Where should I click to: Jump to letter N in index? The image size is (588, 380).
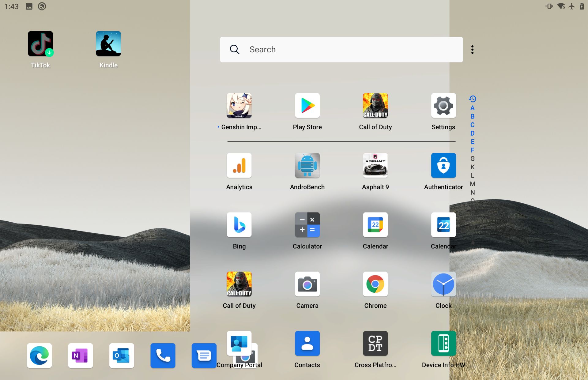coord(473,193)
